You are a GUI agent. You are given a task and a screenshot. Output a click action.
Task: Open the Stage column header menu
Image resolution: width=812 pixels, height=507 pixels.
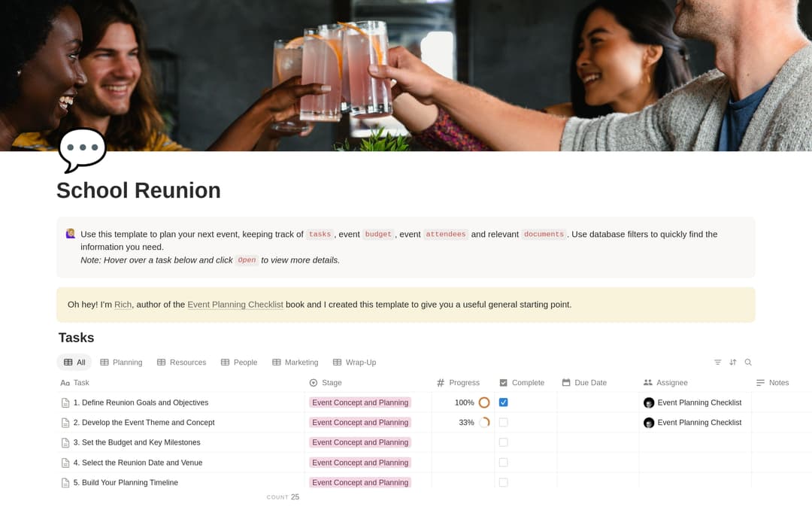326,383
